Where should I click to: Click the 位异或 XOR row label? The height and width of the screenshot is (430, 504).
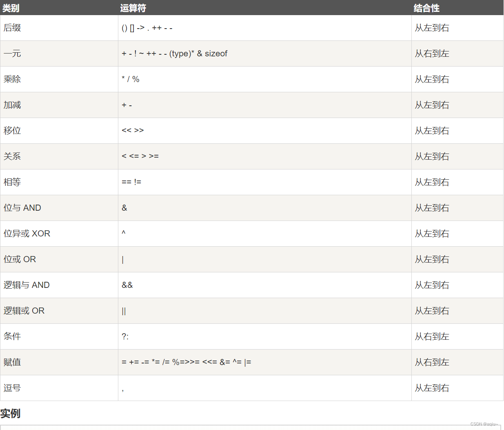pyautogui.click(x=27, y=234)
